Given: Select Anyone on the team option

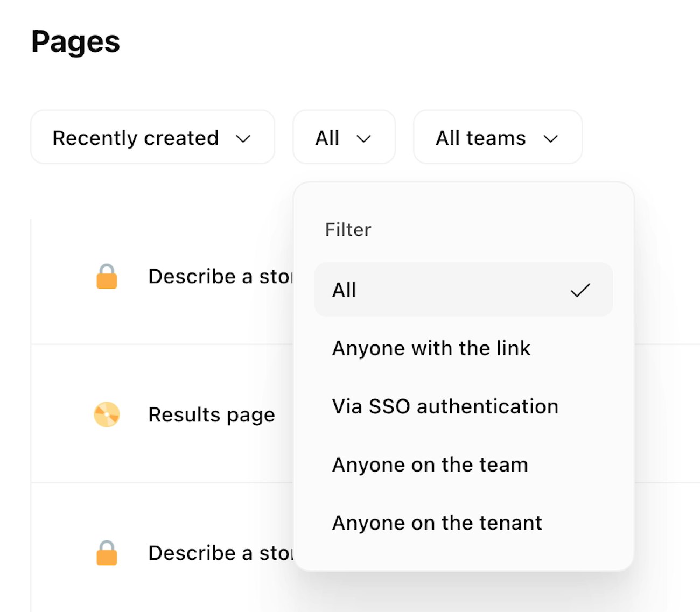Looking at the screenshot, I should [x=430, y=465].
